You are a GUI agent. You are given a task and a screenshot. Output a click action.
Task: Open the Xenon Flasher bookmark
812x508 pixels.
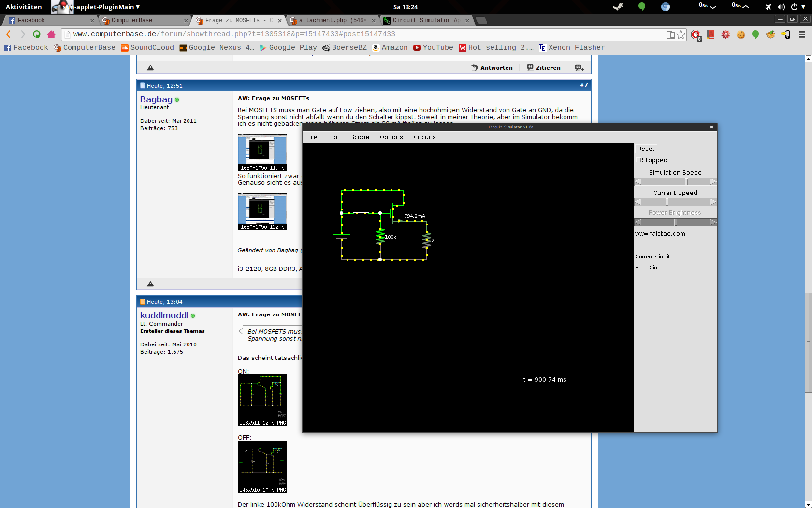pyautogui.click(x=572, y=47)
